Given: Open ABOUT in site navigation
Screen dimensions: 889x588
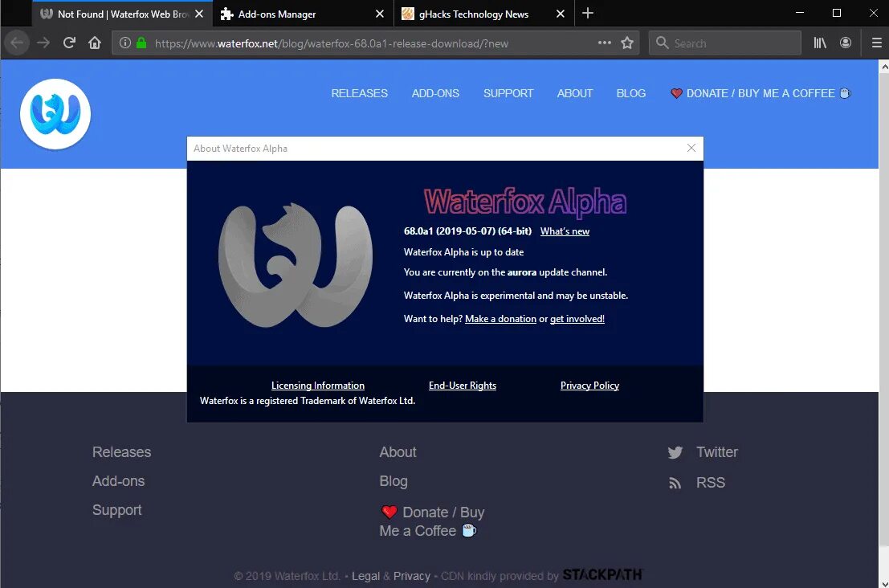Looking at the screenshot, I should (575, 93).
